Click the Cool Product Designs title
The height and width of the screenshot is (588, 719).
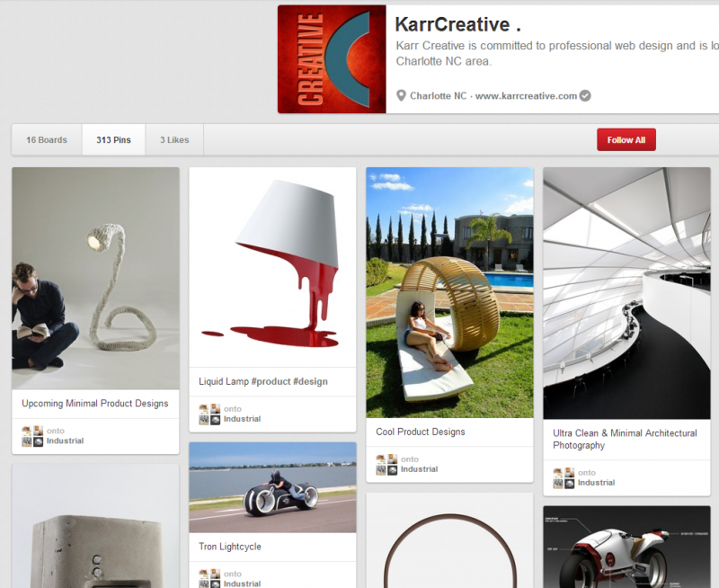(419, 432)
